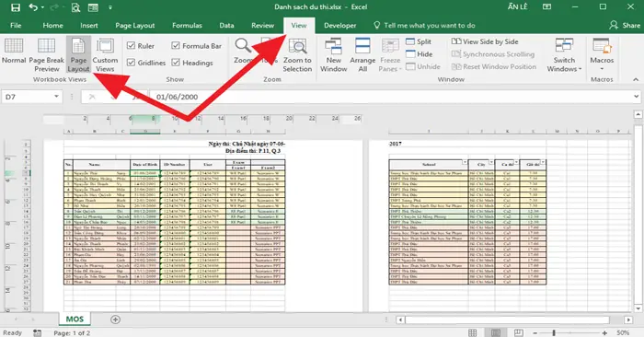Open Custom Views dialog

(105, 55)
